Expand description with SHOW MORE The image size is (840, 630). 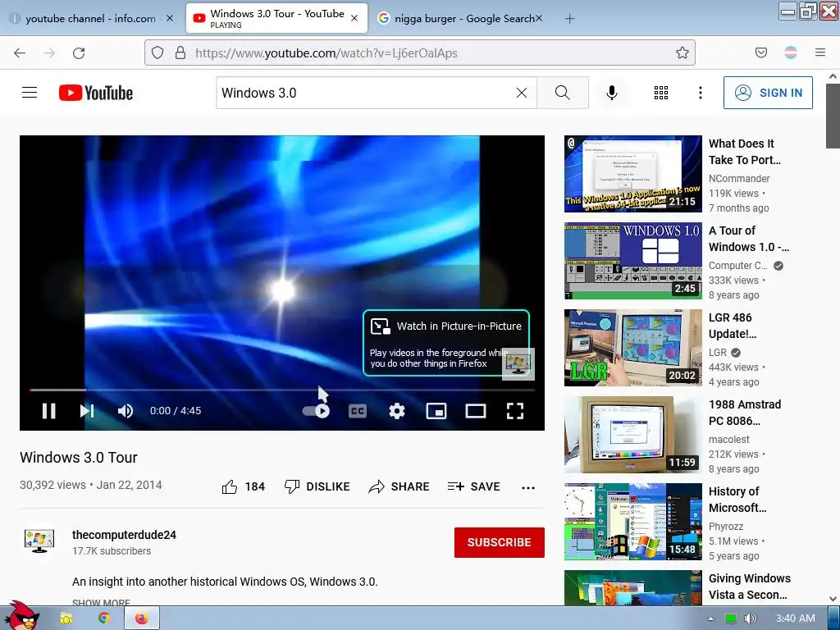tap(101, 602)
